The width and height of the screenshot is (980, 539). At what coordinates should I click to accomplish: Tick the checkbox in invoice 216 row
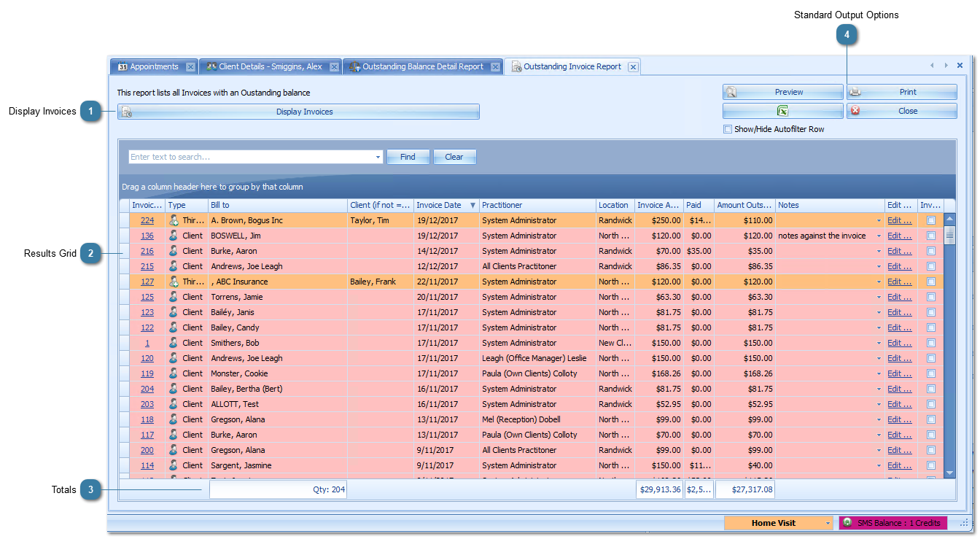pos(931,251)
